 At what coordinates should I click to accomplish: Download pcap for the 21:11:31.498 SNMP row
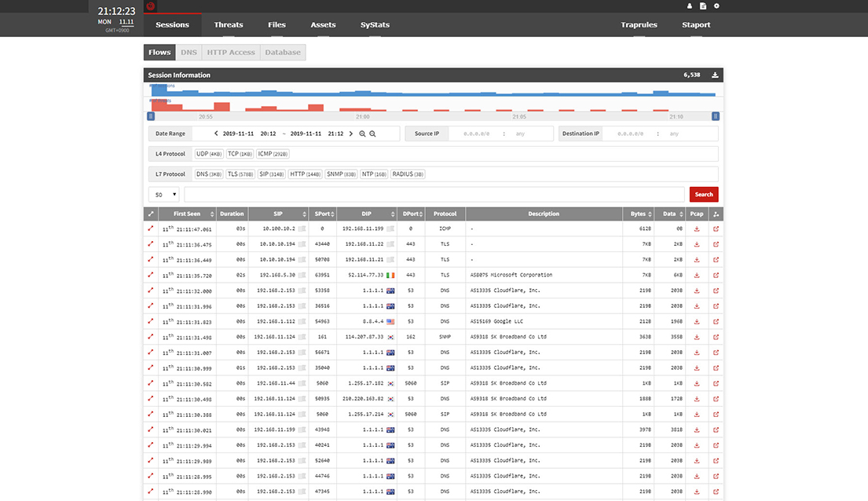tap(697, 337)
